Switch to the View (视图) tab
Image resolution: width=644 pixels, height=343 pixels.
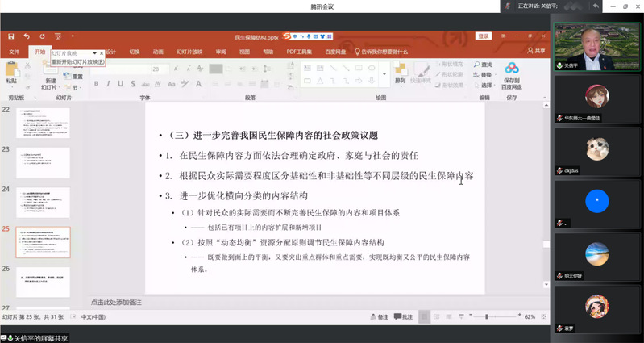pos(244,52)
